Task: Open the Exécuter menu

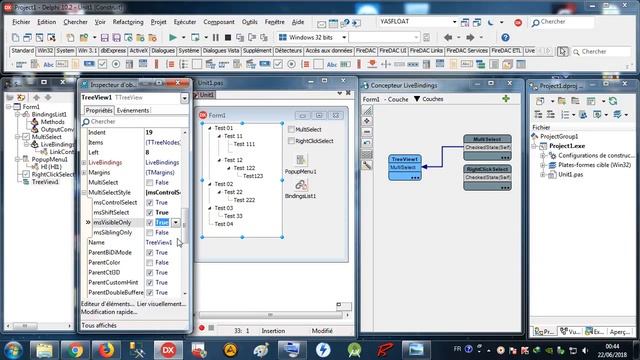Action: pos(184,22)
